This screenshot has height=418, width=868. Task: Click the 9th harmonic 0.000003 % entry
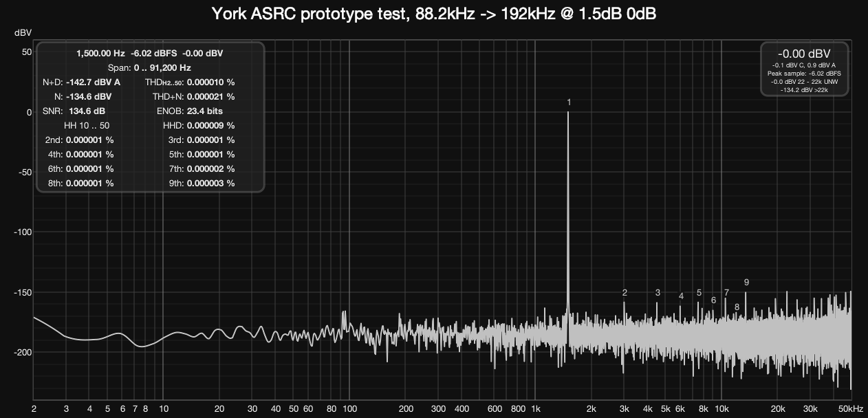202,184
